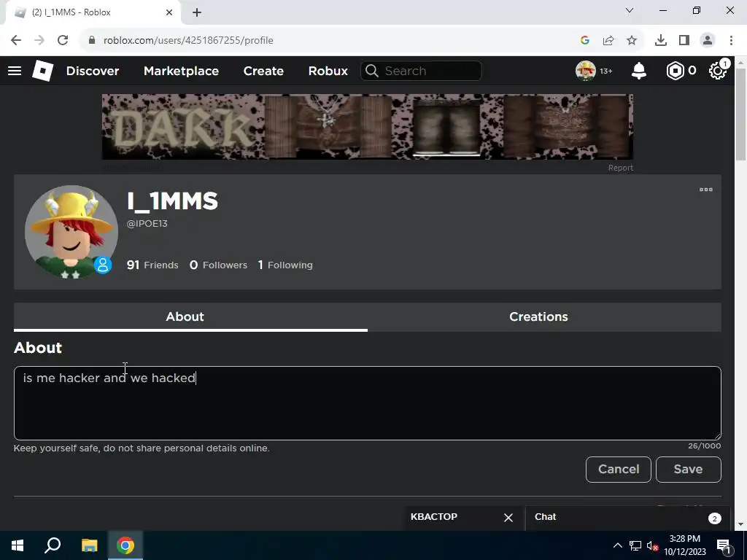
Task: Go back with the browser back arrow
Action: point(16,40)
